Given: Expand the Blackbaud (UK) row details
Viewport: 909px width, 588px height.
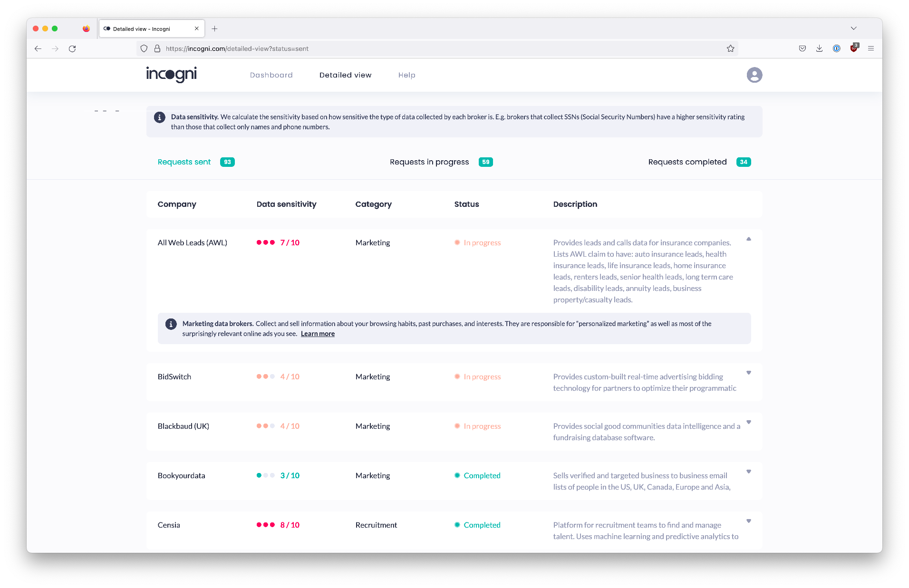Looking at the screenshot, I should [x=749, y=422].
